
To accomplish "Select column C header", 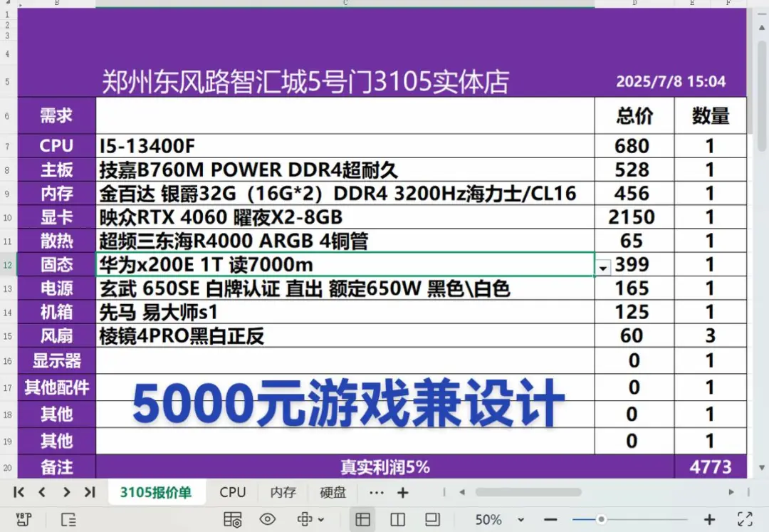I will click(345, 3).
